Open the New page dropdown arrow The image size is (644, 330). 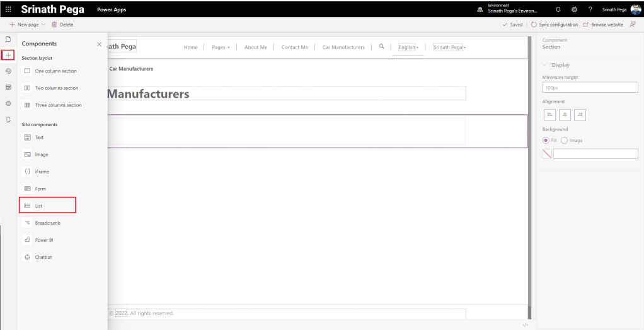pyautogui.click(x=43, y=25)
